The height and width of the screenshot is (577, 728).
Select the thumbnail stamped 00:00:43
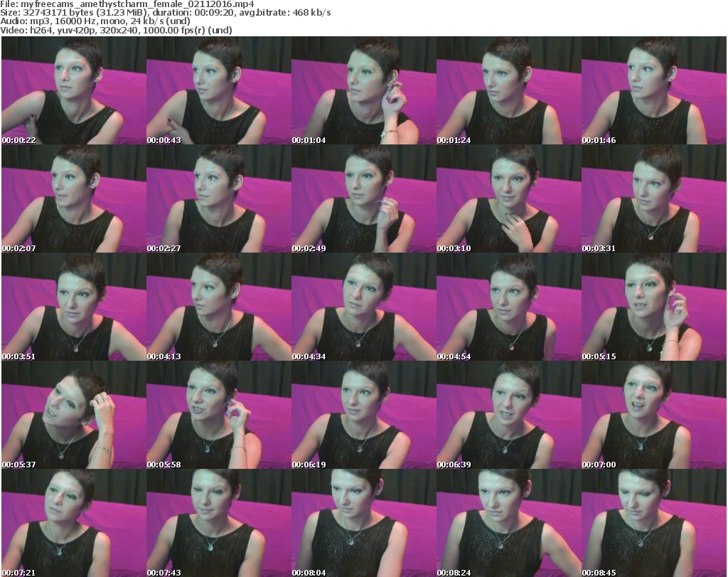(x=219, y=90)
